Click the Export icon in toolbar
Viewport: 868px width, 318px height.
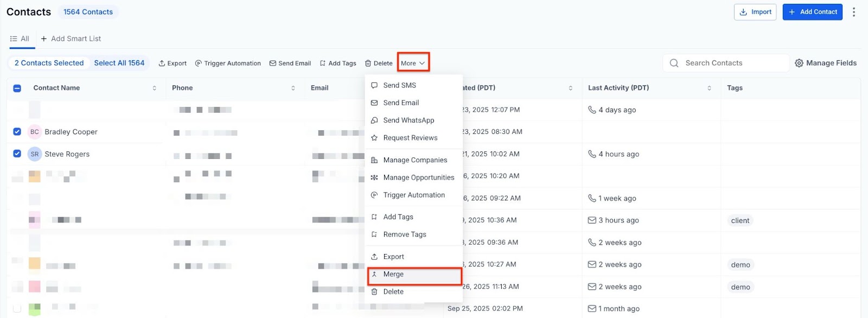(162, 63)
